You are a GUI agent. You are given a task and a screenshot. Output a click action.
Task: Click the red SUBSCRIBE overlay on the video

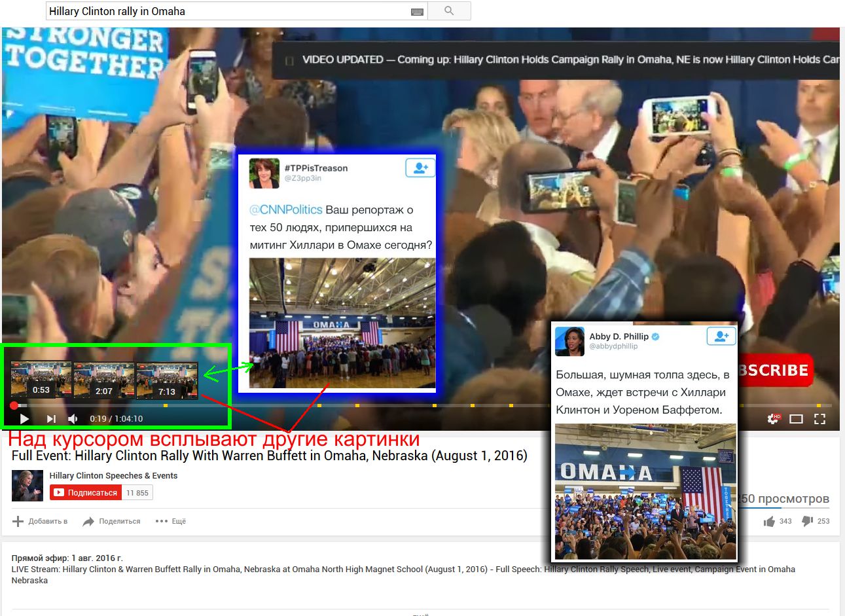coord(775,371)
